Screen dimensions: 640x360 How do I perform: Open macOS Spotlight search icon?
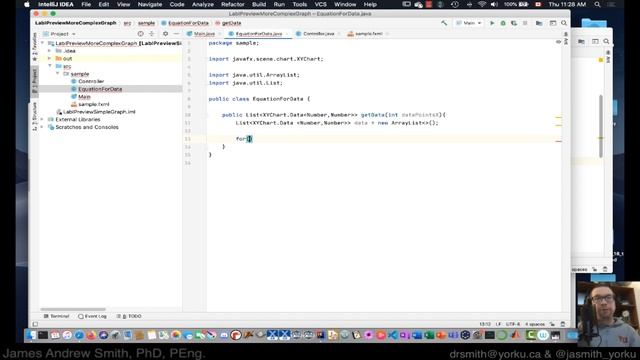point(597,4)
